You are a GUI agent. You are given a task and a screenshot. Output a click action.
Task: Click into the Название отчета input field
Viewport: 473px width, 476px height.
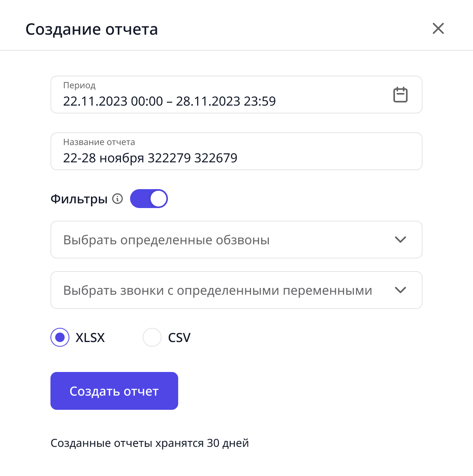coord(236,151)
